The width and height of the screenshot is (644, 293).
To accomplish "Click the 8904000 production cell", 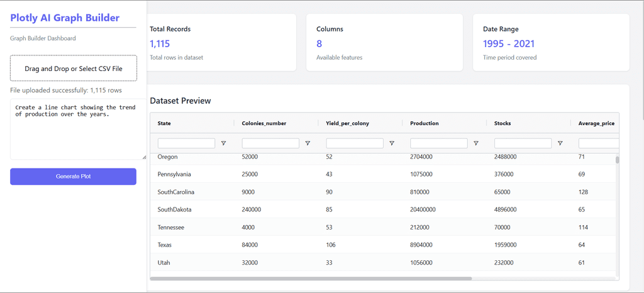I will point(421,245).
